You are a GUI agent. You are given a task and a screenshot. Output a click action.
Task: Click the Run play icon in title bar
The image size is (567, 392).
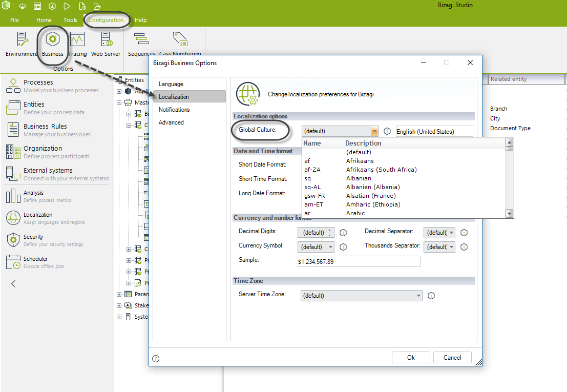pos(67,6)
